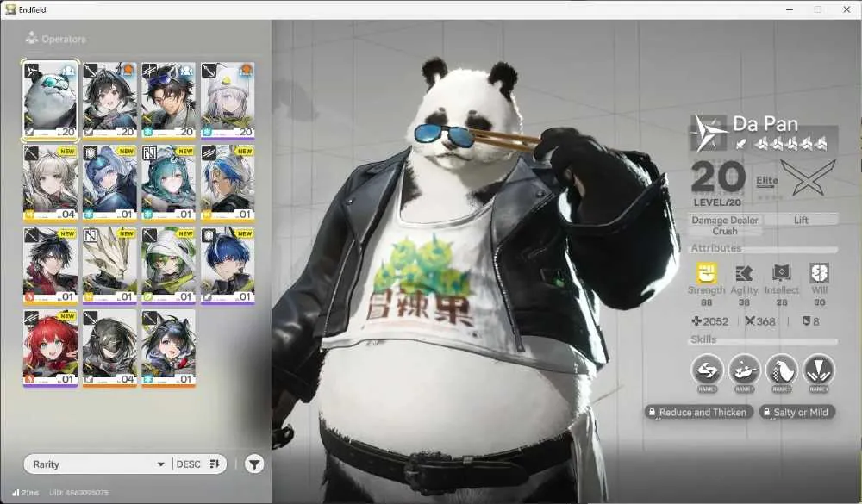Open the frying pan skill icon
Screen dimensions: 862x504
tap(745, 370)
